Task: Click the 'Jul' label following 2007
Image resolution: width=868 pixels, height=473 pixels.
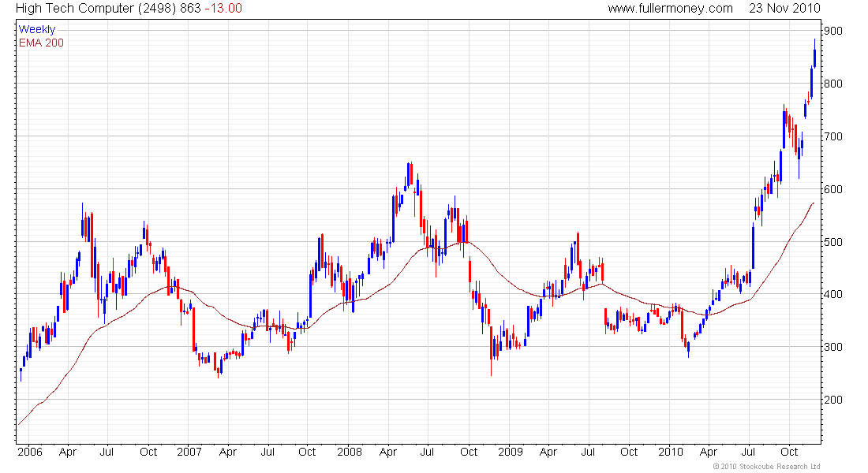Action: (x=268, y=452)
